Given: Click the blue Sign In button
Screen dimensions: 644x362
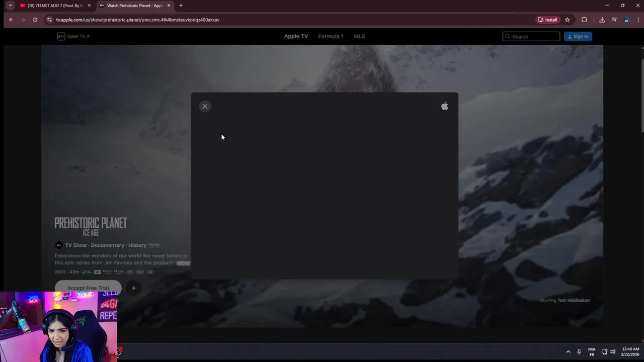Looking at the screenshot, I should 578,36.
